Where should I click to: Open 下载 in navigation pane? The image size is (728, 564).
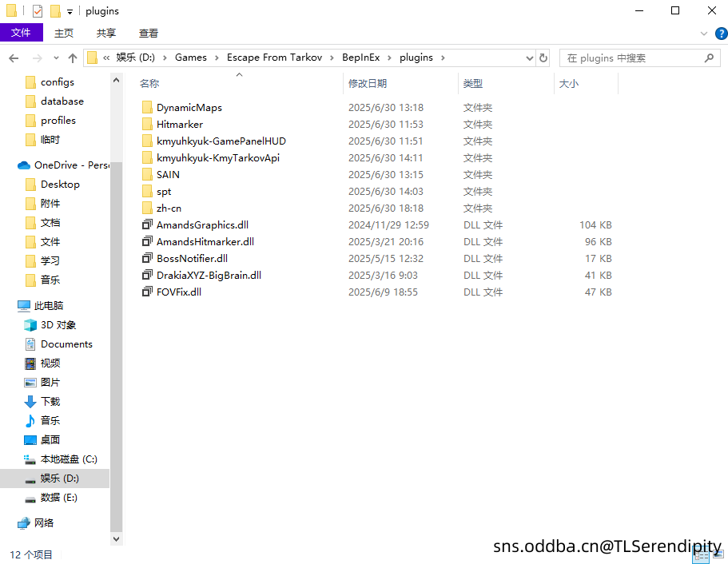point(50,402)
